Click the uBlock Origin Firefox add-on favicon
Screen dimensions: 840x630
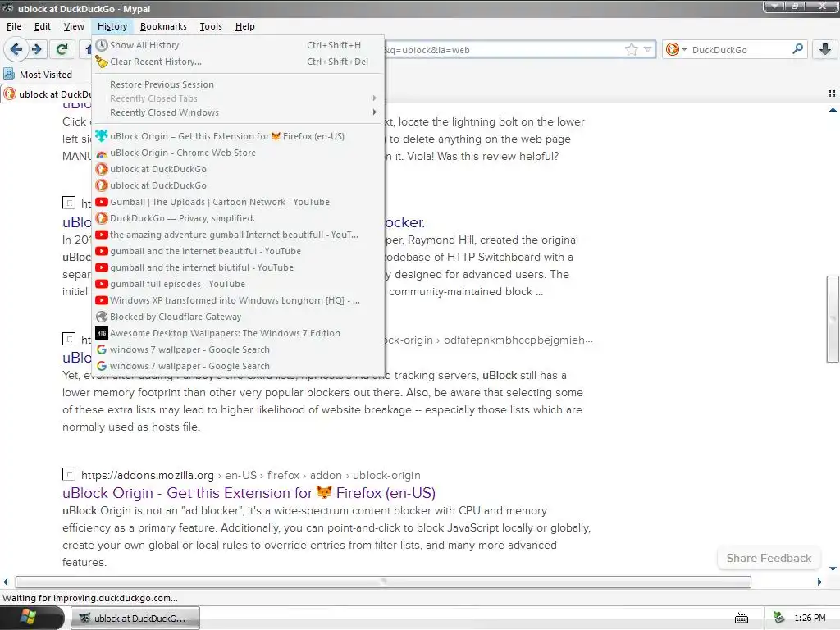point(101,136)
